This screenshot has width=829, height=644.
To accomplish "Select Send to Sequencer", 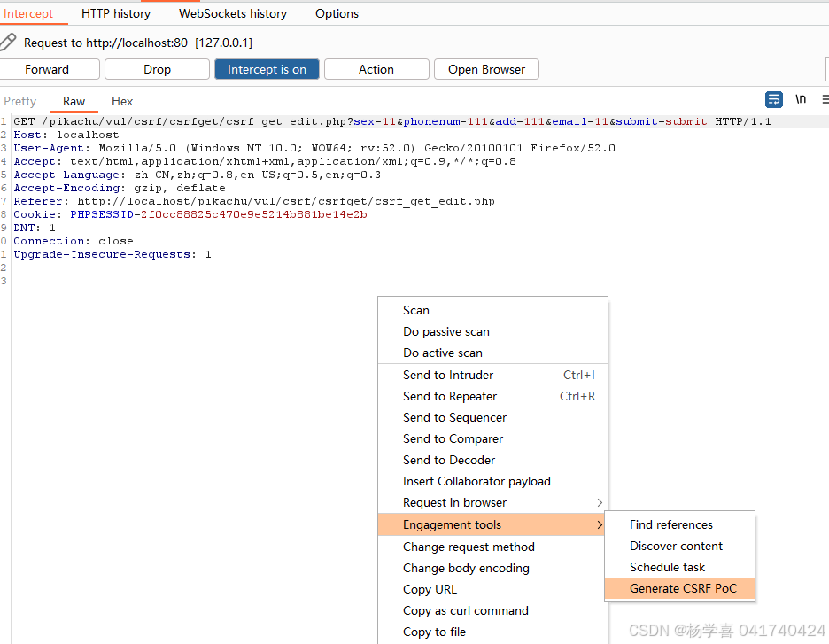I will pyautogui.click(x=492, y=417).
